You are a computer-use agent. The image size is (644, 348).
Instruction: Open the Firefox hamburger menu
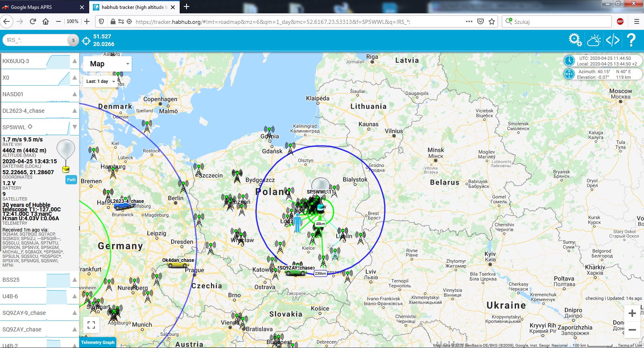click(636, 22)
